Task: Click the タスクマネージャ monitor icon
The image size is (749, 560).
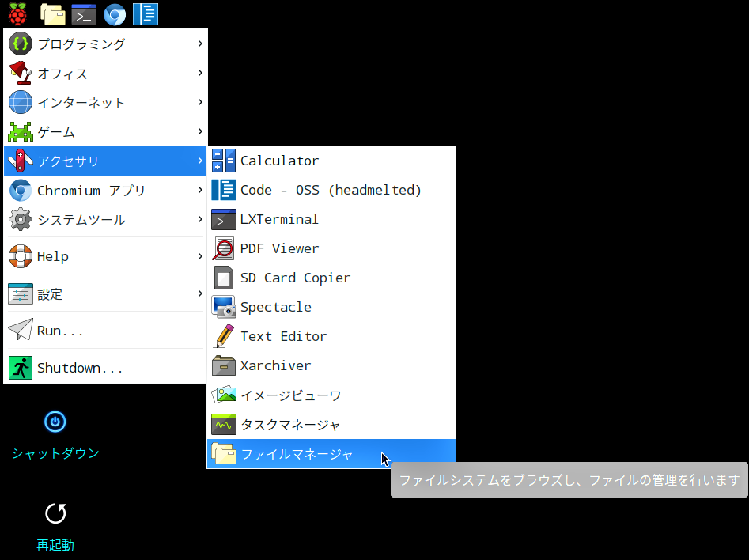Action: pos(224,424)
